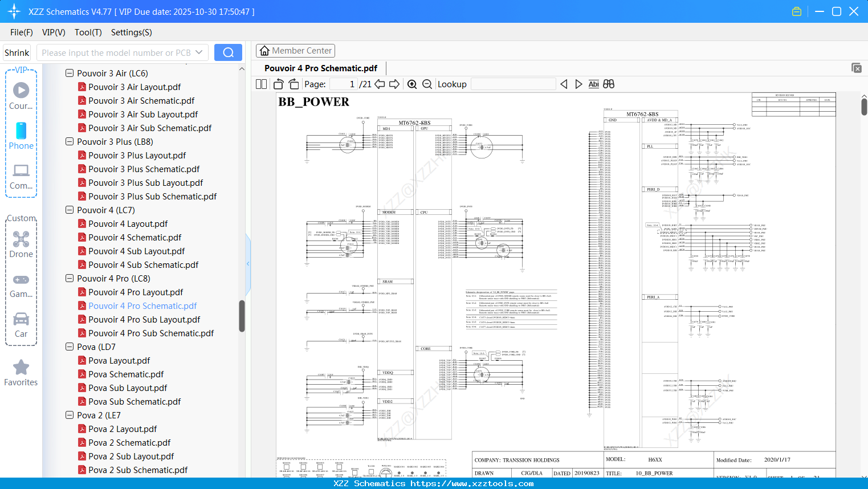
Task: Toggle the Abi match-case search option
Action: pos(593,84)
